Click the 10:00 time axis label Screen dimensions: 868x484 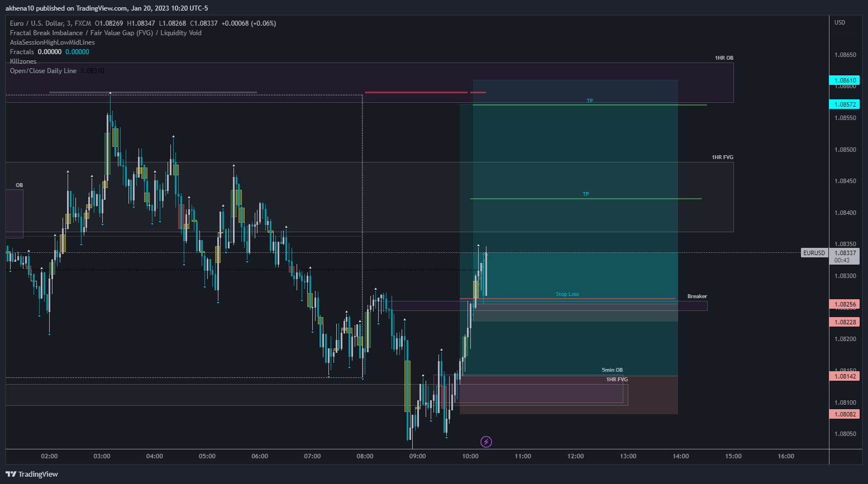[470, 456]
